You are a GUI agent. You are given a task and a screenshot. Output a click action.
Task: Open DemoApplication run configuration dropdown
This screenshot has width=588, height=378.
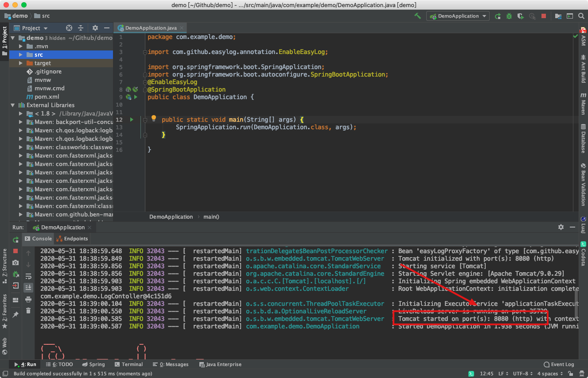coord(458,16)
